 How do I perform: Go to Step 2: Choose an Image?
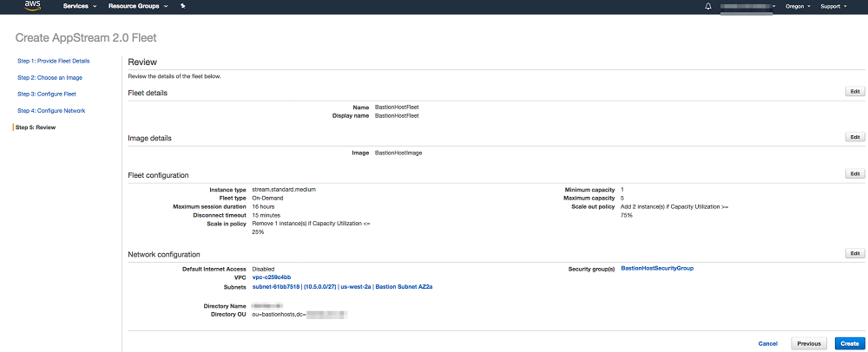pyautogui.click(x=49, y=77)
